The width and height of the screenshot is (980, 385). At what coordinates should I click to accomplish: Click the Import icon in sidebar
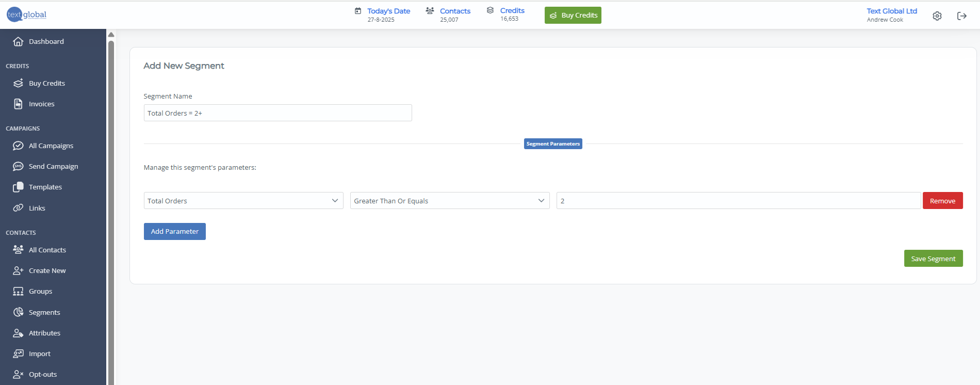(18, 354)
